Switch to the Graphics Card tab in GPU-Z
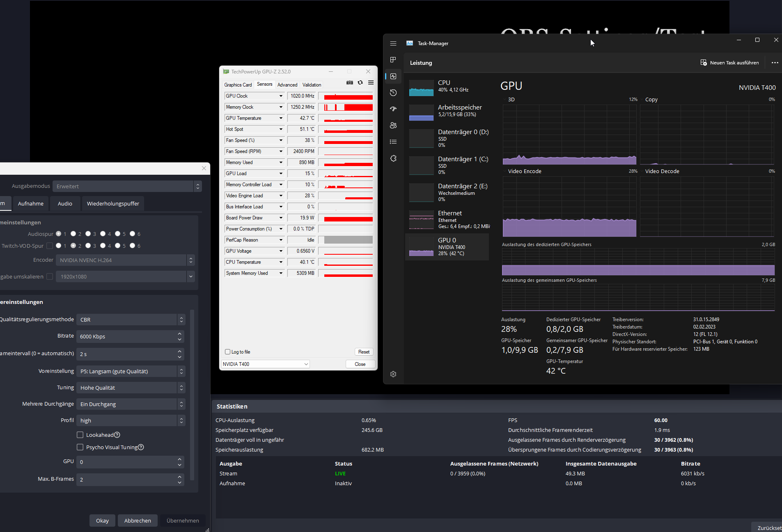The width and height of the screenshot is (782, 532). click(238, 85)
